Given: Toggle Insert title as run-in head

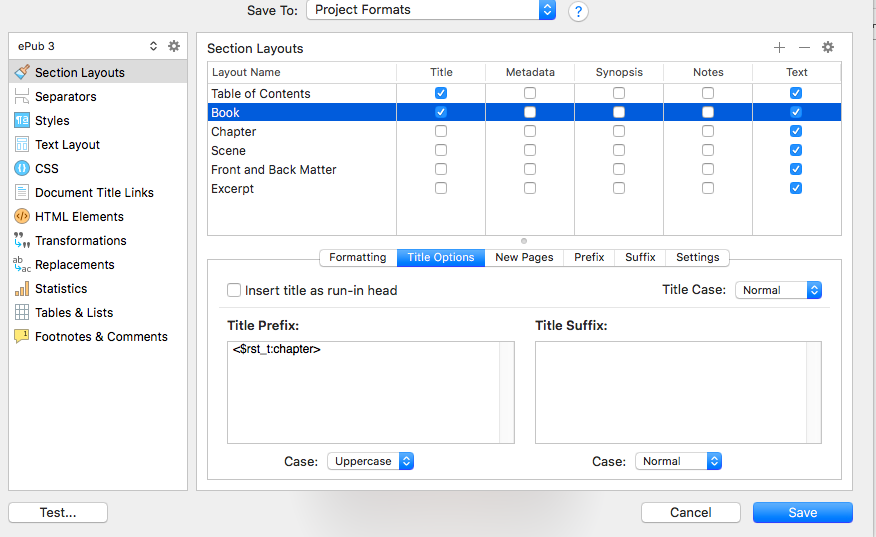Looking at the screenshot, I should [x=234, y=290].
